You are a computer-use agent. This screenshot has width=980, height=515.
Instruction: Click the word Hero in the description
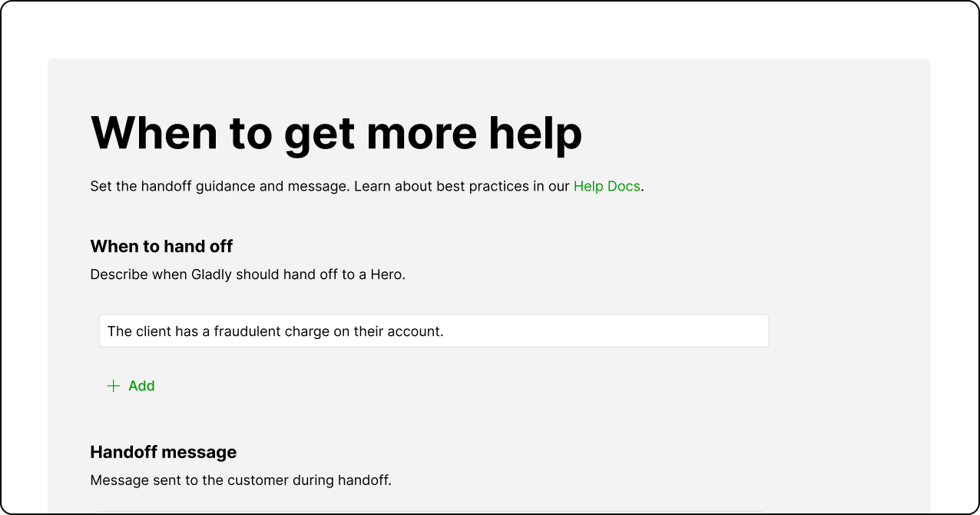pyautogui.click(x=385, y=274)
